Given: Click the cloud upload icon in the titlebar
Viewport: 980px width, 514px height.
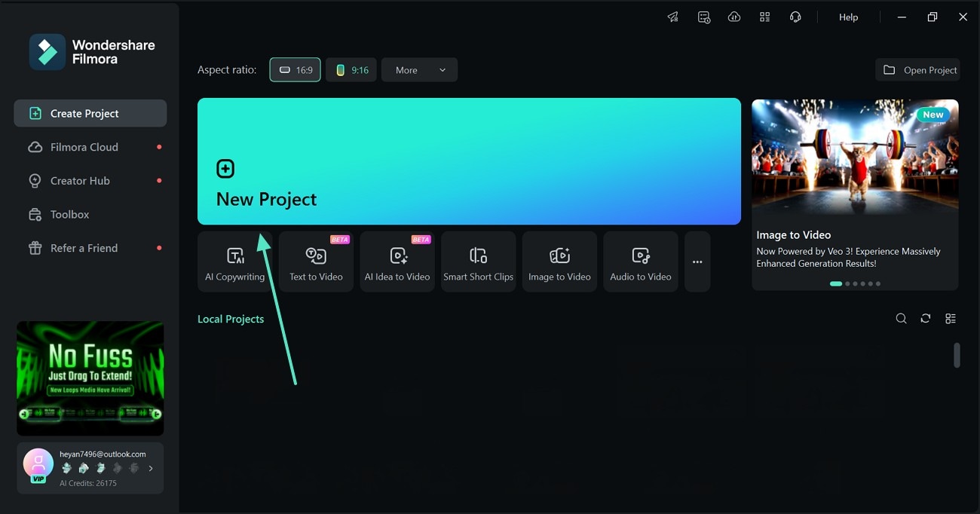Looking at the screenshot, I should click(x=734, y=17).
